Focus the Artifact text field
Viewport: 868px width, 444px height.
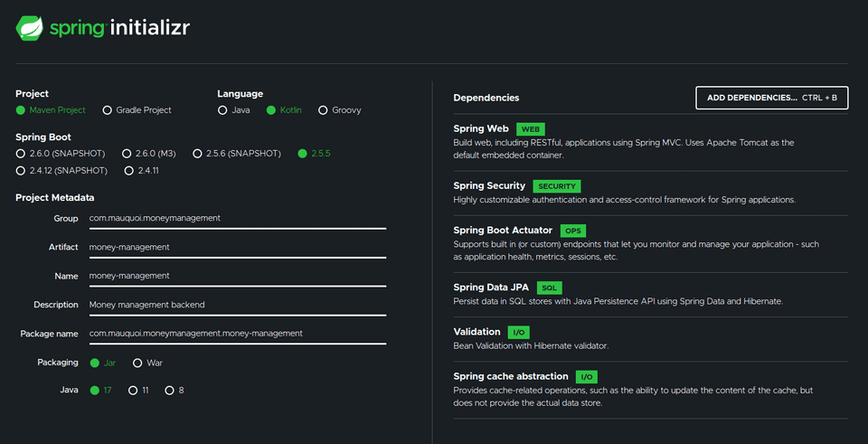238,248
